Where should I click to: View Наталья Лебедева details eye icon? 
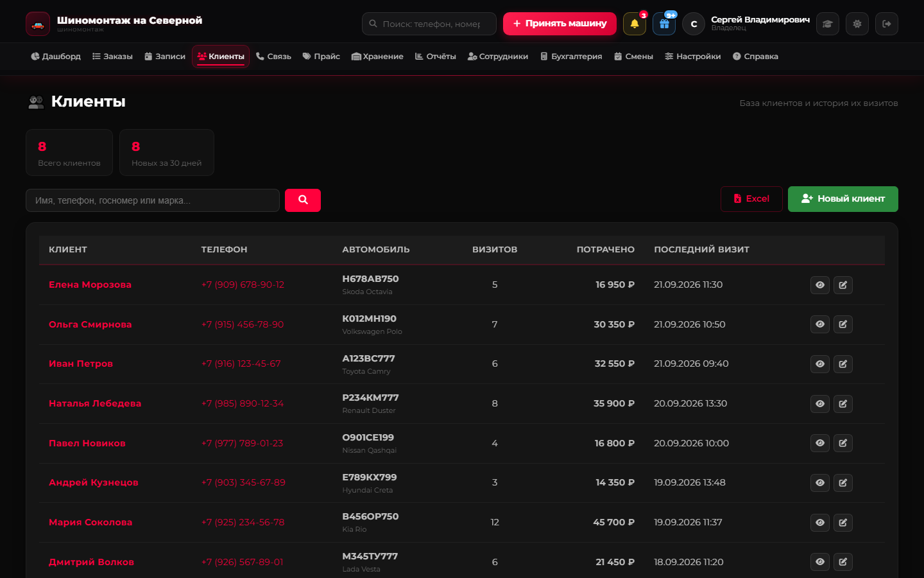coord(820,404)
